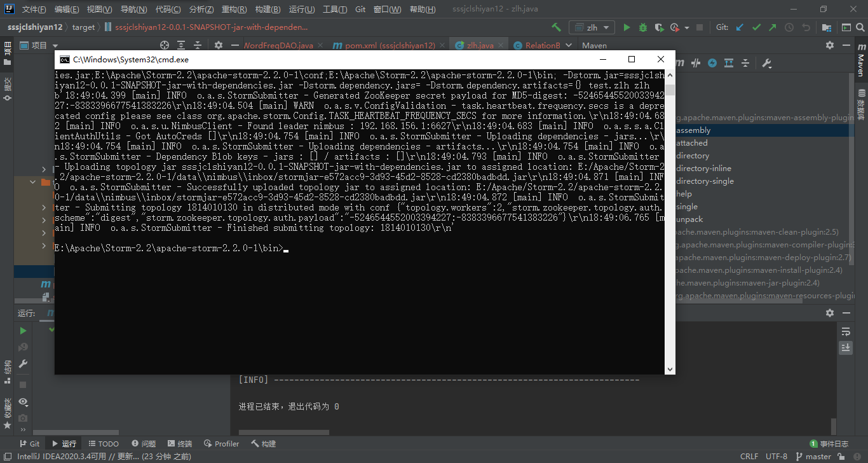Start debugging with the green bug icon
The width and height of the screenshot is (868, 463).
(x=642, y=27)
